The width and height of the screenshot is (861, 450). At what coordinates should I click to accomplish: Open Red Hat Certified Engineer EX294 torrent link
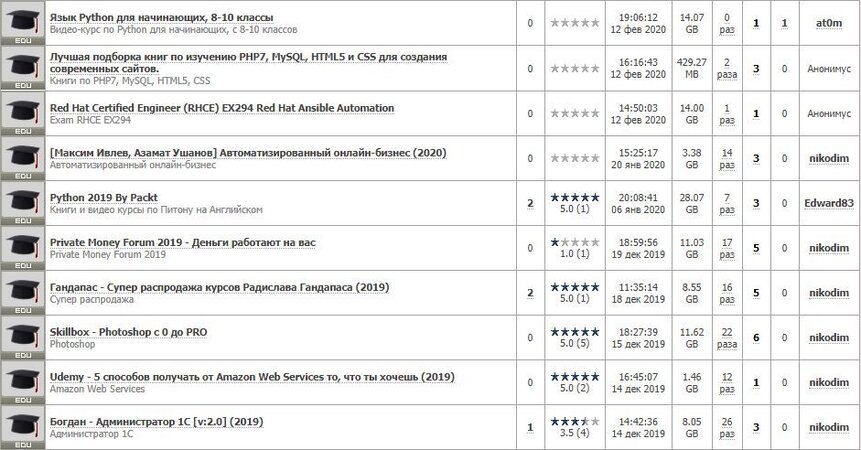pos(222,107)
